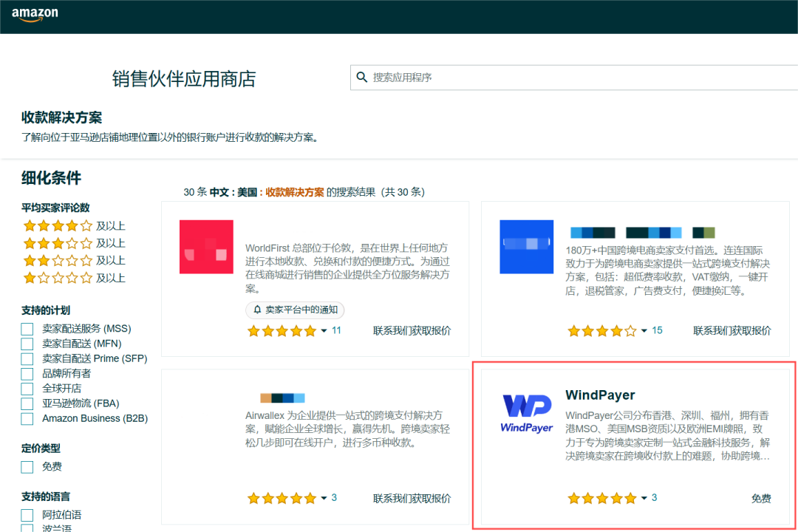Check 品牌所有者 checkbox

point(27,374)
